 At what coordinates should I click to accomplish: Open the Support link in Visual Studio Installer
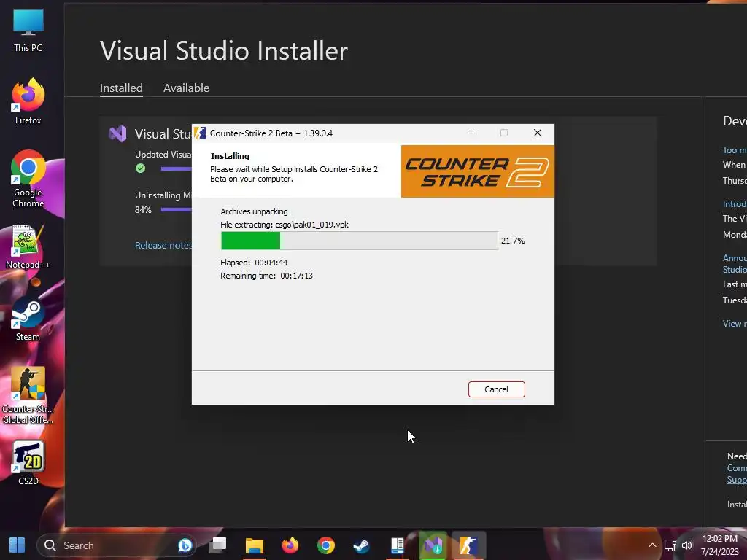coord(737,480)
